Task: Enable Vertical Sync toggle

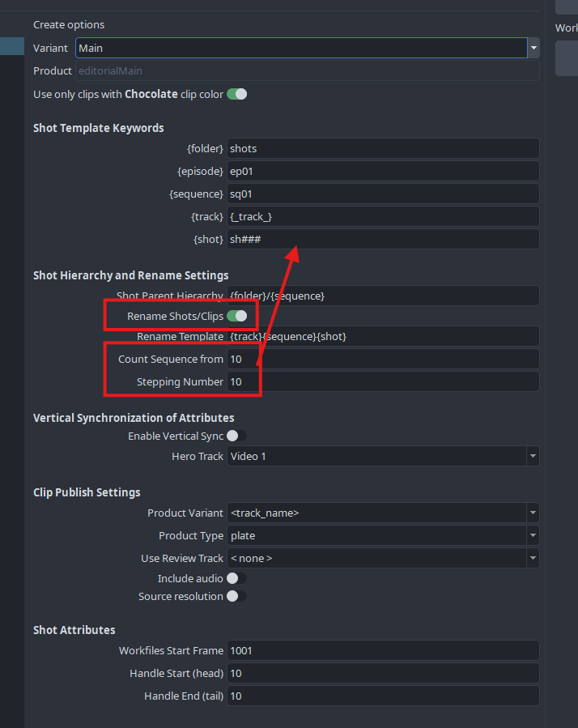Action: coord(236,436)
